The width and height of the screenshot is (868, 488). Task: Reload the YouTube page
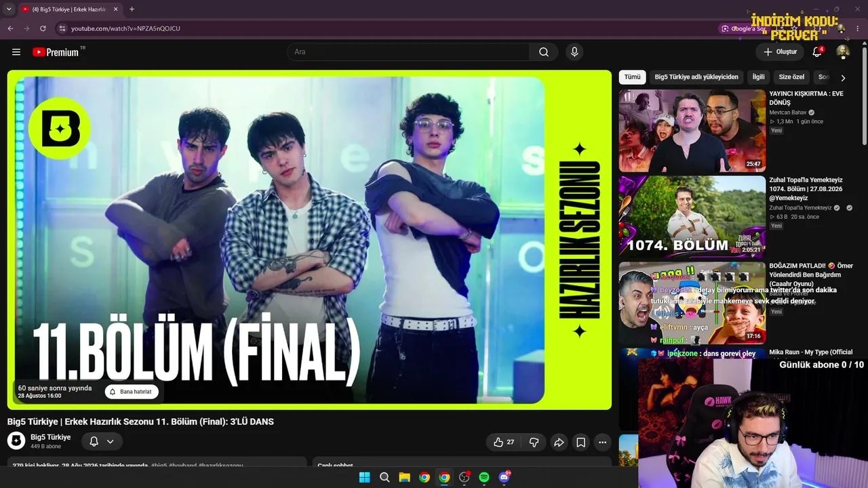pyautogui.click(x=43, y=28)
